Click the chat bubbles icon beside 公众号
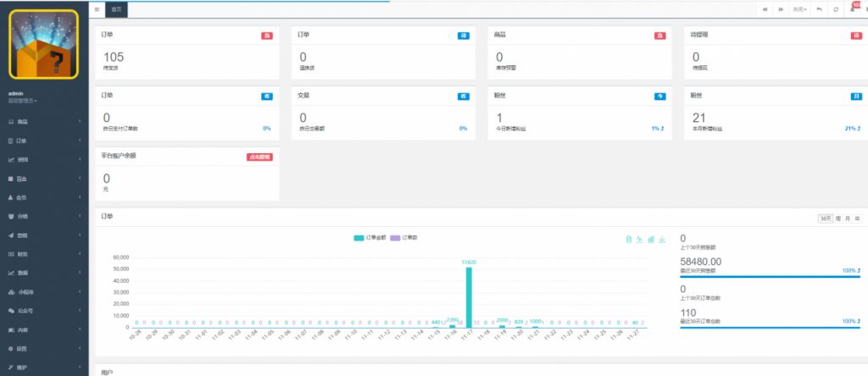Screen dimensions: 868x376 [x=10, y=311]
